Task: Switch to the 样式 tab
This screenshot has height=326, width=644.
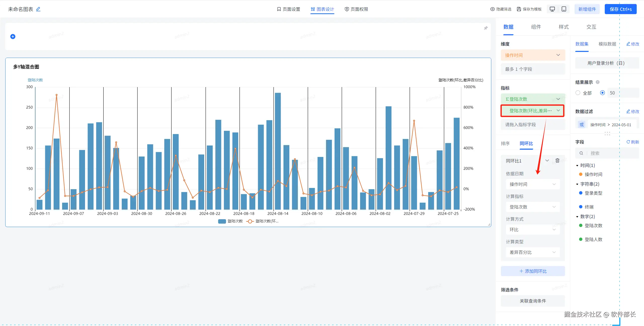Action: pos(563,27)
